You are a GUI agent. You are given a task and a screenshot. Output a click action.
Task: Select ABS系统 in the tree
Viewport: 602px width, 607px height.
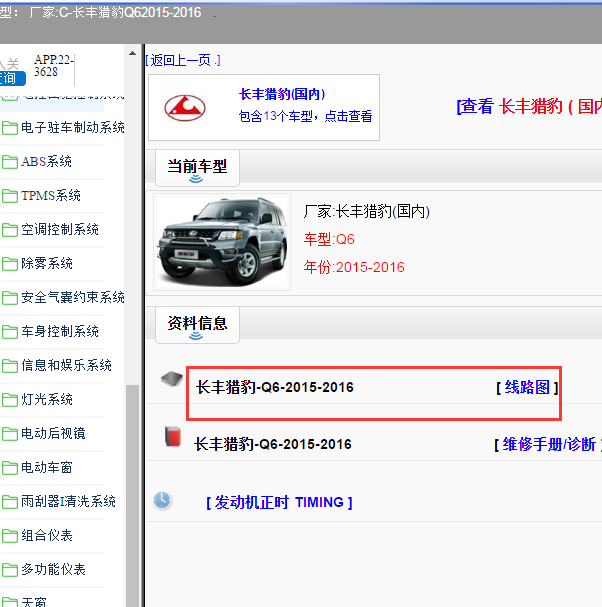[46, 161]
